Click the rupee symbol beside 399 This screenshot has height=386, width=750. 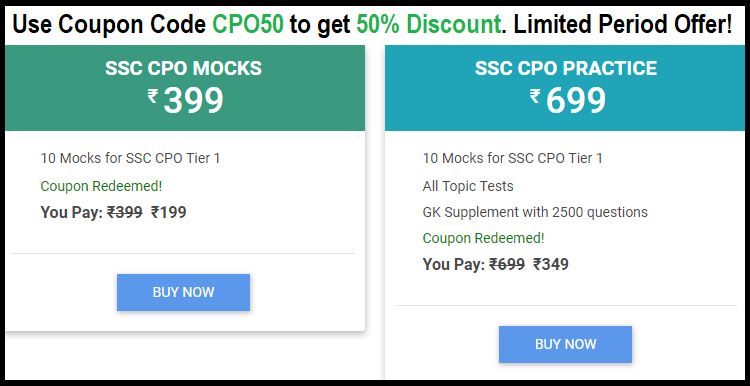click(x=153, y=97)
